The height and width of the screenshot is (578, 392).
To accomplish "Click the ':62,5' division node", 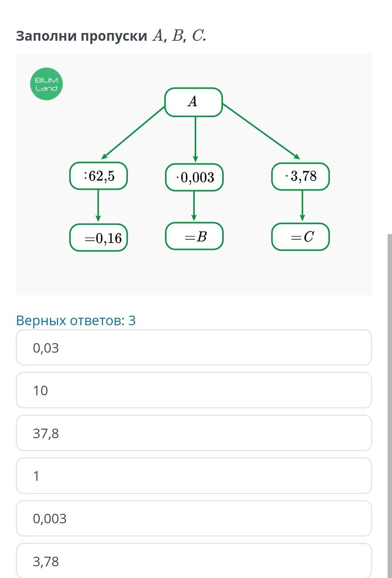I will [x=99, y=176].
